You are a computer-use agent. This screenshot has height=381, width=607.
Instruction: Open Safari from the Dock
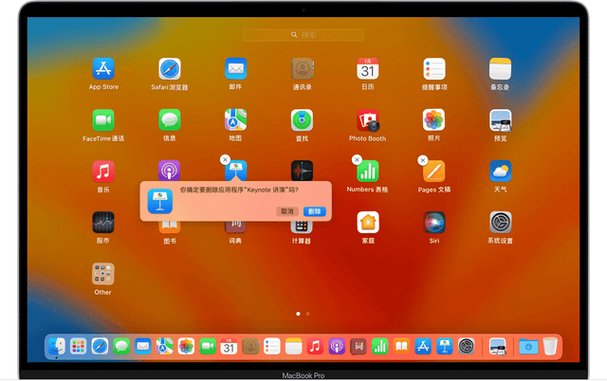100,346
